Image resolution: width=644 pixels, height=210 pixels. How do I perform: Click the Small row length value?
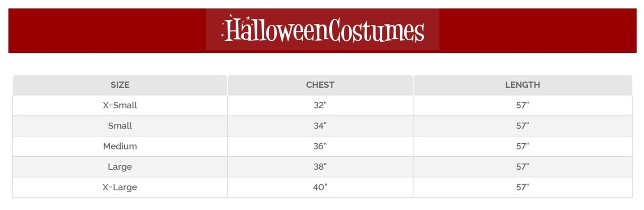(522, 126)
